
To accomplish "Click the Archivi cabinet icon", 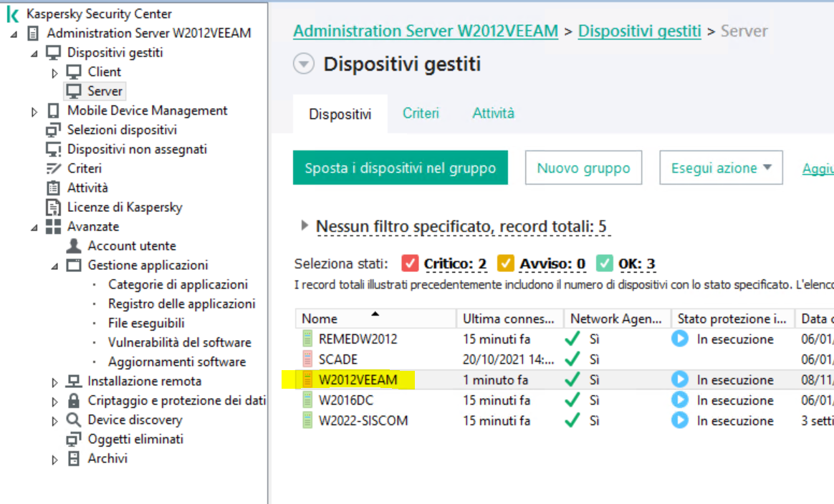I will coord(74,459).
